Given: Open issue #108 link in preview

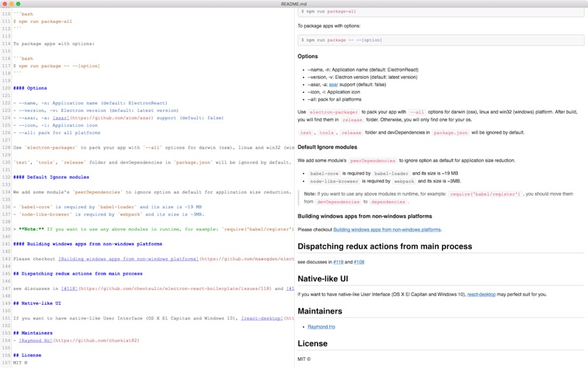Looking at the screenshot, I should coord(359,262).
